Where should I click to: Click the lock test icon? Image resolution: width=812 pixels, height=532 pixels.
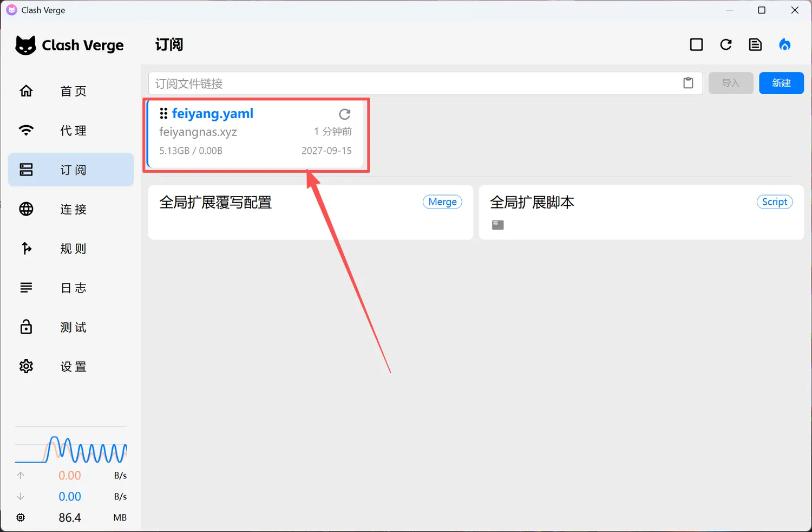pyautogui.click(x=26, y=327)
